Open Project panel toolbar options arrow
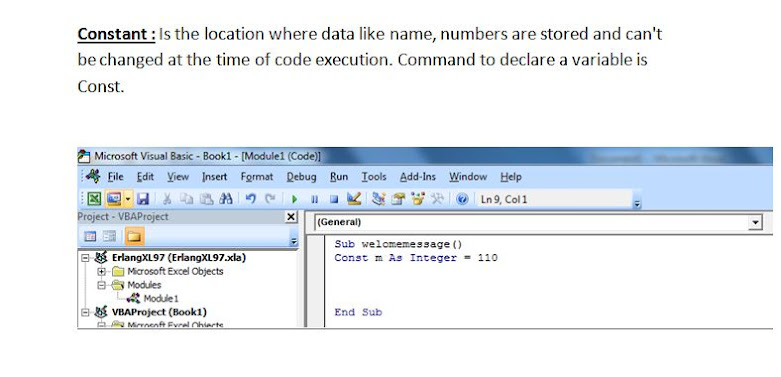The image size is (781, 377). [x=294, y=241]
